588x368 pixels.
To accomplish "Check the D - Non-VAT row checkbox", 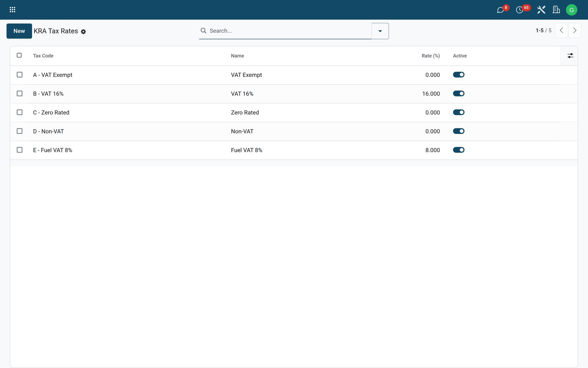I will coord(19,131).
